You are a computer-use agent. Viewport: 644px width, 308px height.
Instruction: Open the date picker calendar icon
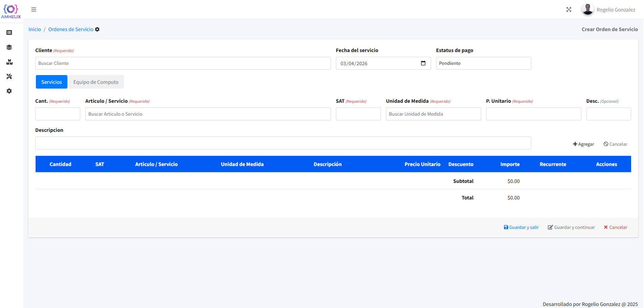(423, 63)
